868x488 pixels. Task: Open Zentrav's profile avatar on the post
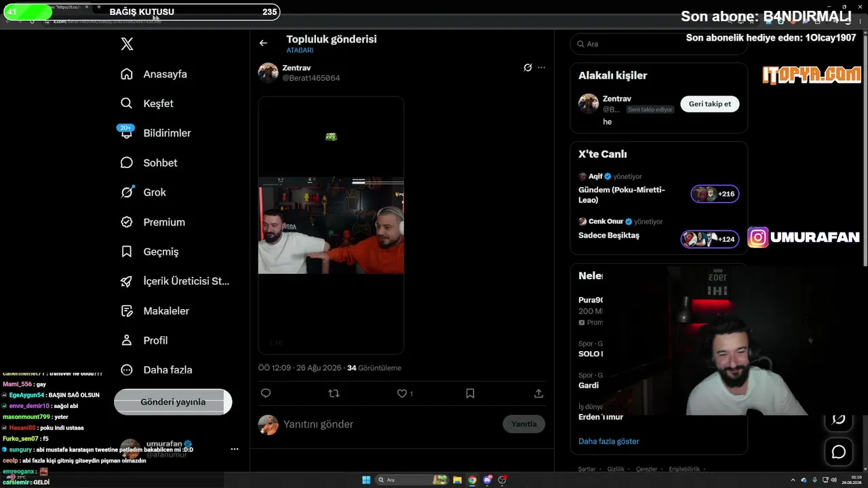point(269,73)
